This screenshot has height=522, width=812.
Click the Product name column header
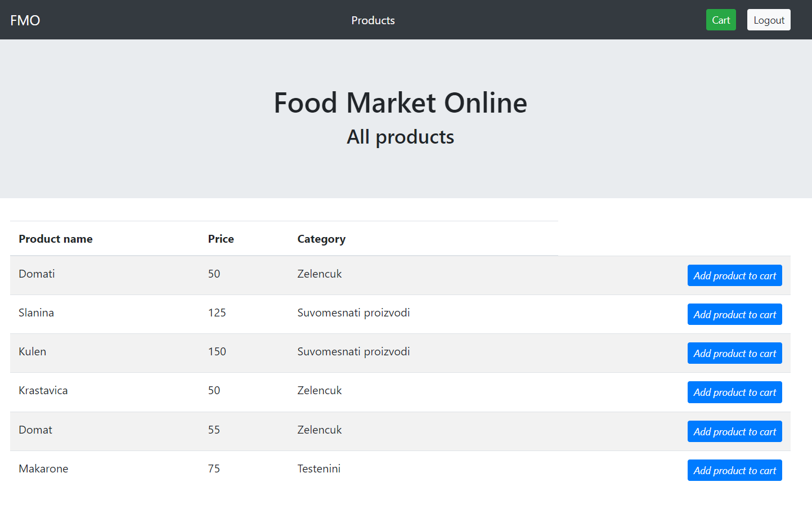56,239
